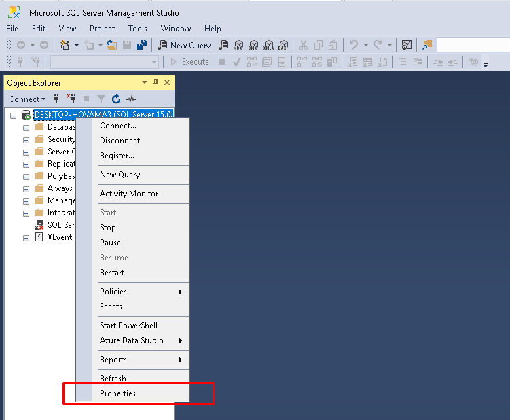The height and width of the screenshot is (420, 510).
Task: Click the Navigate Forward icon
Action: (44, 45)
